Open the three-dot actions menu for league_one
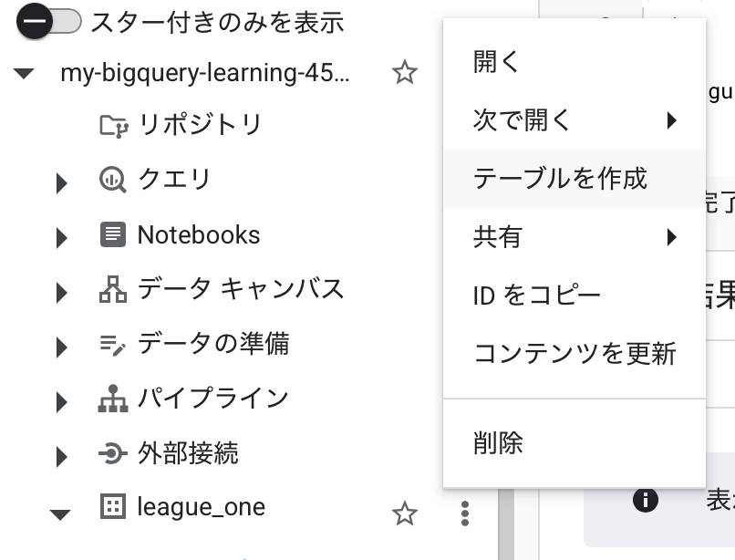Viewport: 735px width, 560px height. (x=464, y=513)
